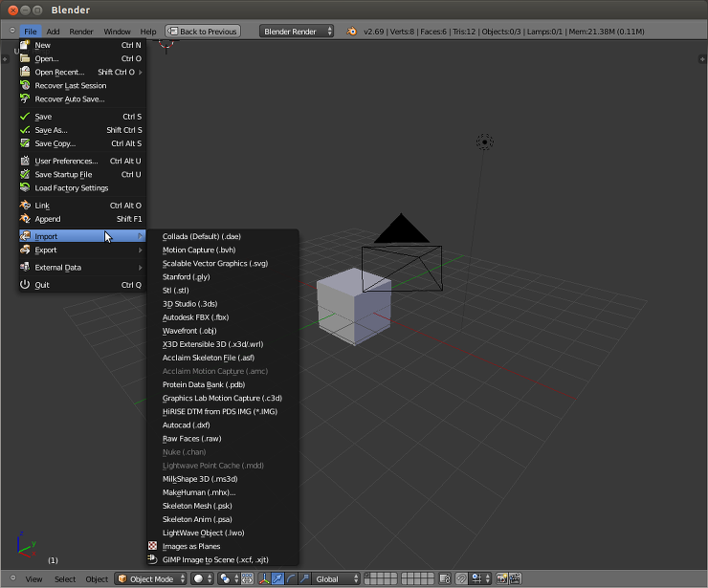Open the Select menu in 3D header
This screenshot has width=708, height=588.
coord(65,579)
